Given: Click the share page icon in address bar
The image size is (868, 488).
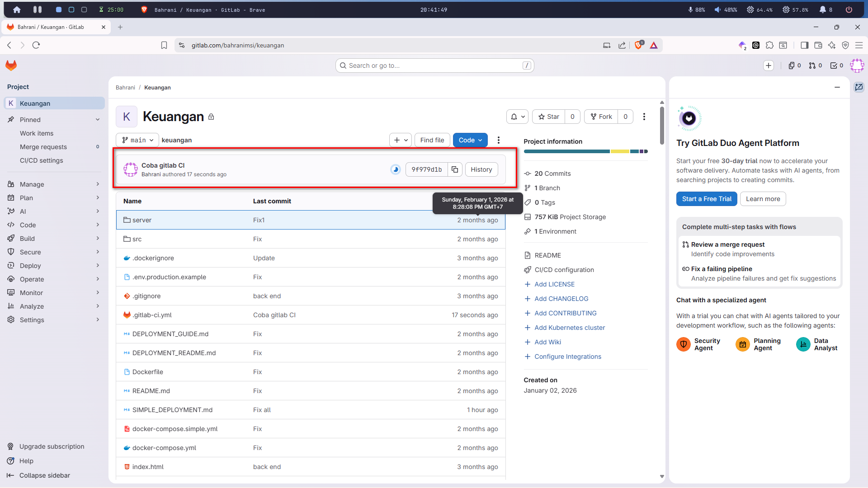Looking at the screenshot, I should click(622, 45).
